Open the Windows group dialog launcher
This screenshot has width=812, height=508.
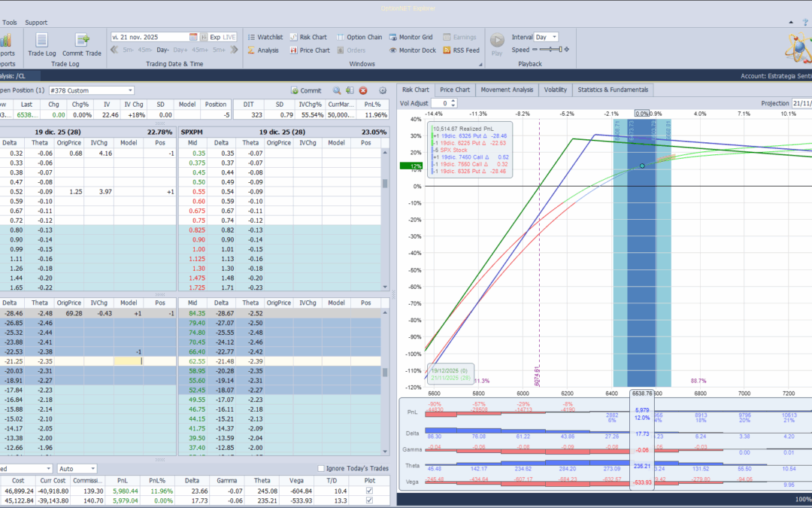coord(480,64)
